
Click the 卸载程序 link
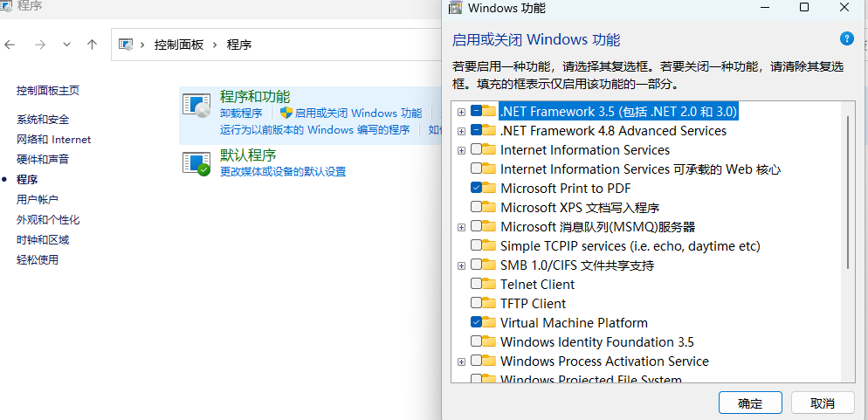pos(241,114)
